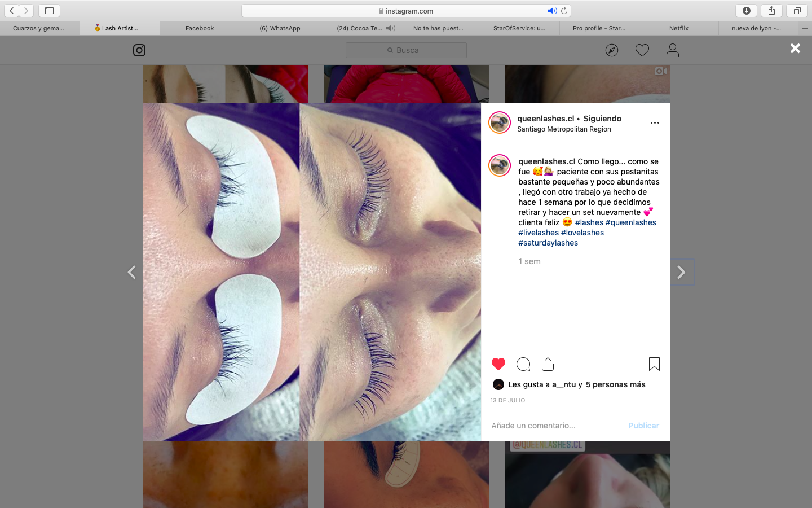Image resolution: width=812 pixels, height=508 pixels.
Task: Open the Instagram home logo
Action: (139, 50)
